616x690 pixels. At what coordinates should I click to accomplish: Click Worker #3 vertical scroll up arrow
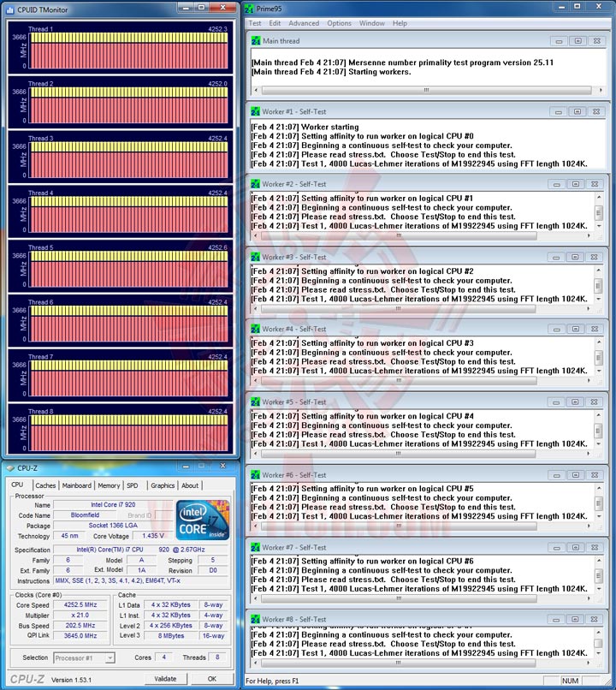tap(598, 271)
